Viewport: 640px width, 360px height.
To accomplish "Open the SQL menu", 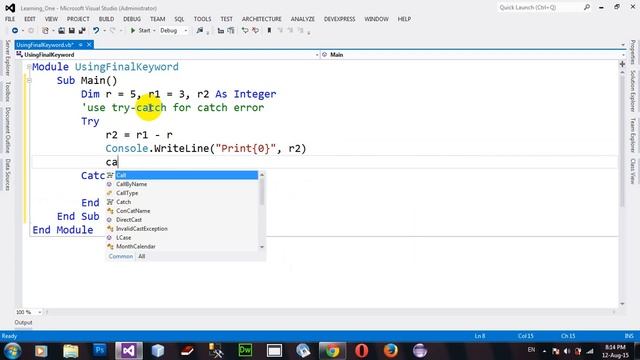I will [x=179, y=19].
